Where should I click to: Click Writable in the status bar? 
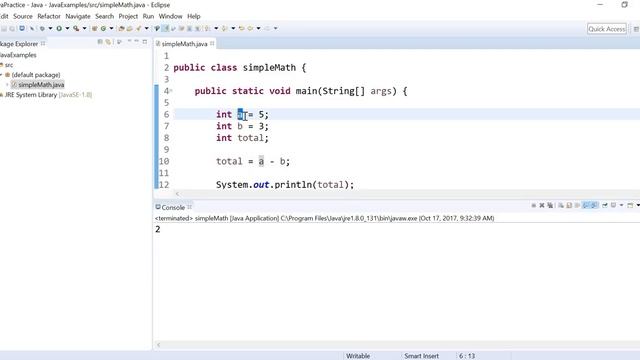tap(358, 356)
